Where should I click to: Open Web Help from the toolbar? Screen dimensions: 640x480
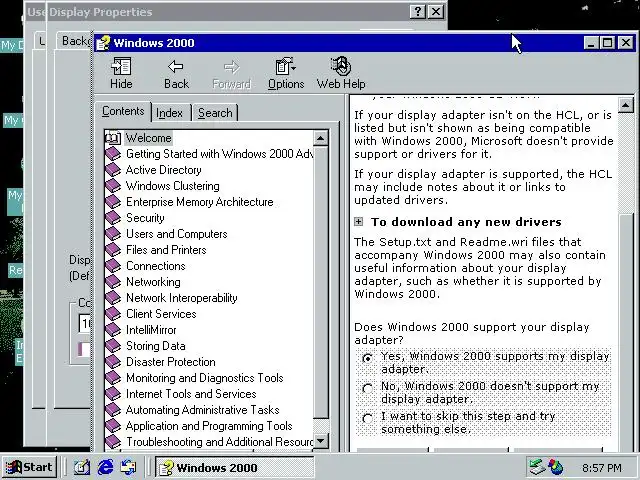341,74
